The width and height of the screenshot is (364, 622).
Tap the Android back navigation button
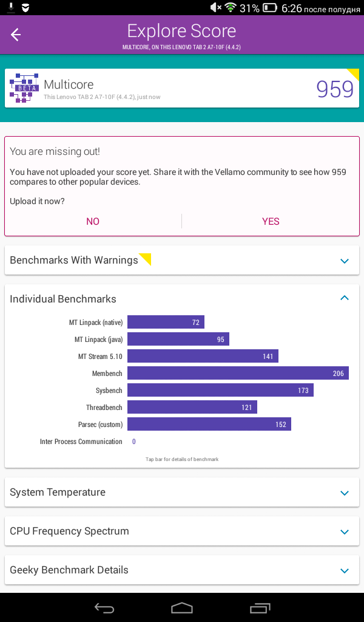(104, 607)
